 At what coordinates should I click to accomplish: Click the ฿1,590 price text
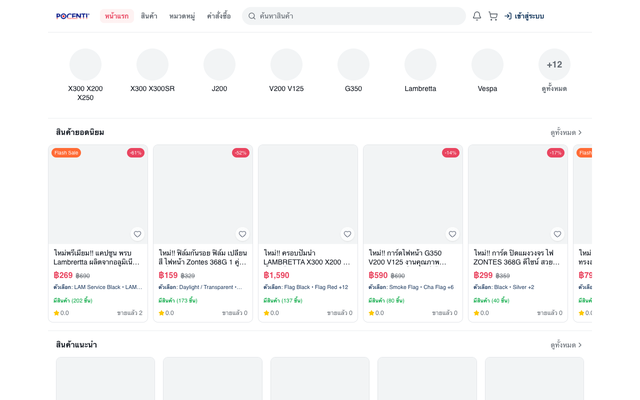click(x=276, y=275)
